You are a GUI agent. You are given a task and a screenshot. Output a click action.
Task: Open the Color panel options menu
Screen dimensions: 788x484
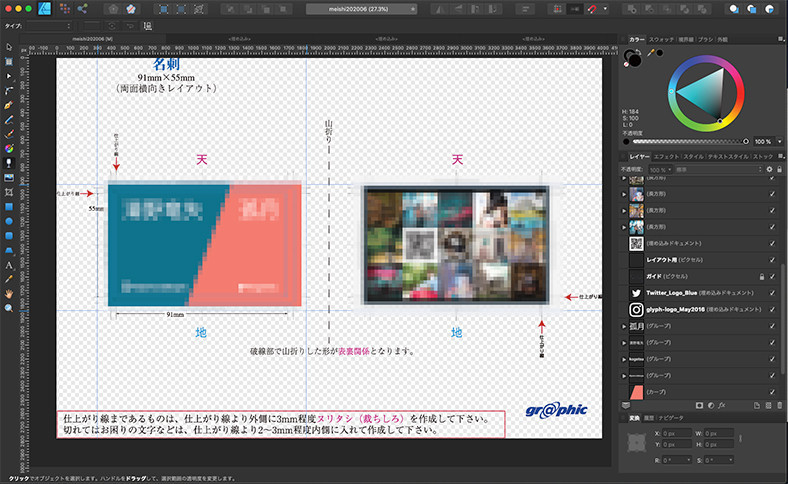coord(780,39)
